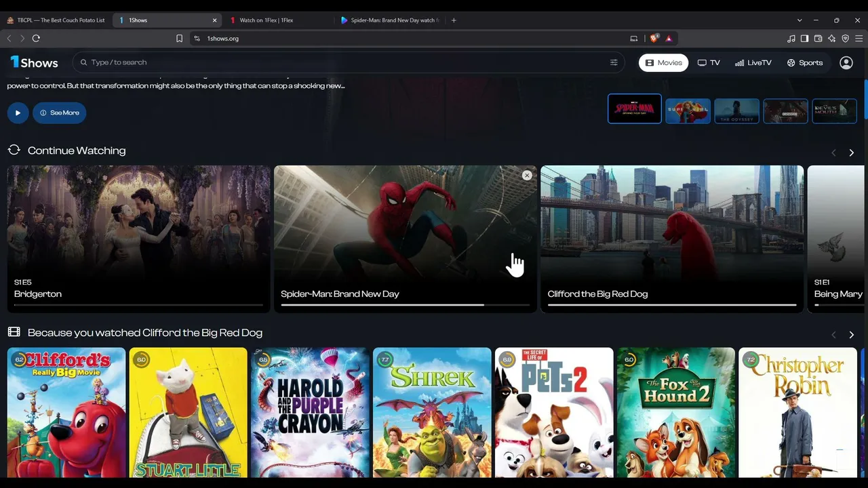
Task: Toggle the browser sidebar panel
Action: pos(804,39)
